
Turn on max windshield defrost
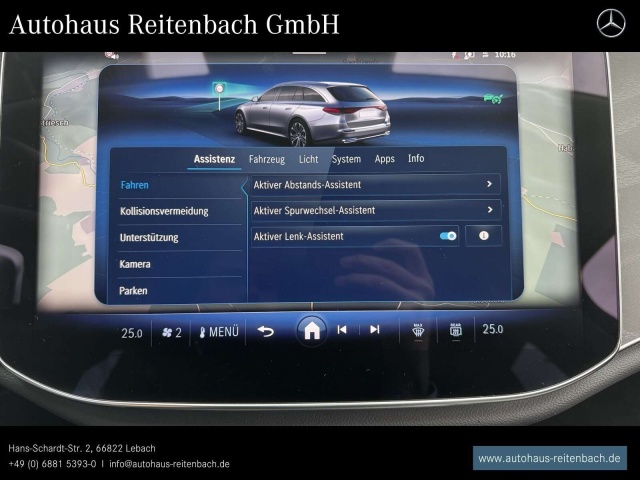418,331
